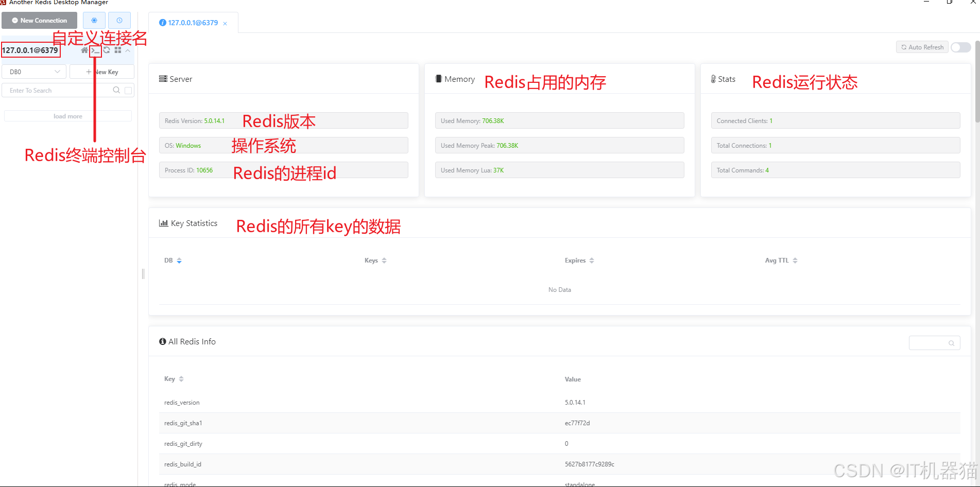The image size is (980, 487).
Task: Click the connection name 127.0.0.1@6379 in sidebar
Action: click(30, 50)
